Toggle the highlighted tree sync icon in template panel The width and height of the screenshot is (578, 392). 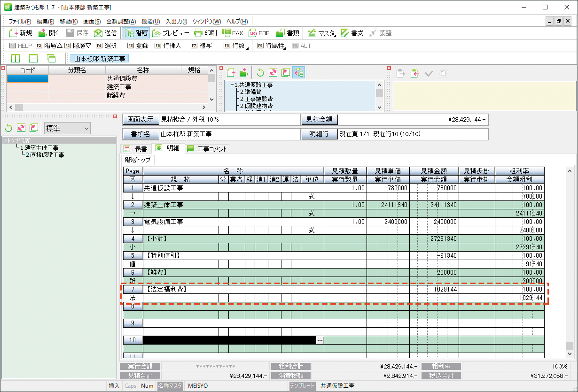[298, 73]
